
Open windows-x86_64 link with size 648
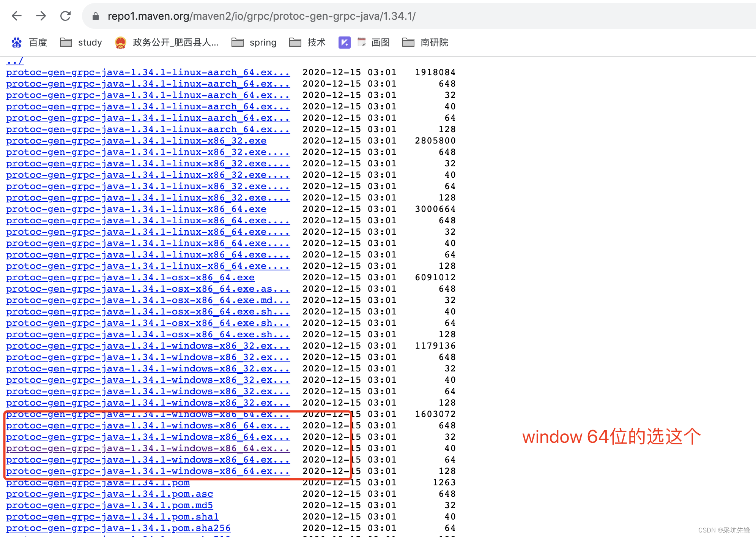(x=148, y=425)
